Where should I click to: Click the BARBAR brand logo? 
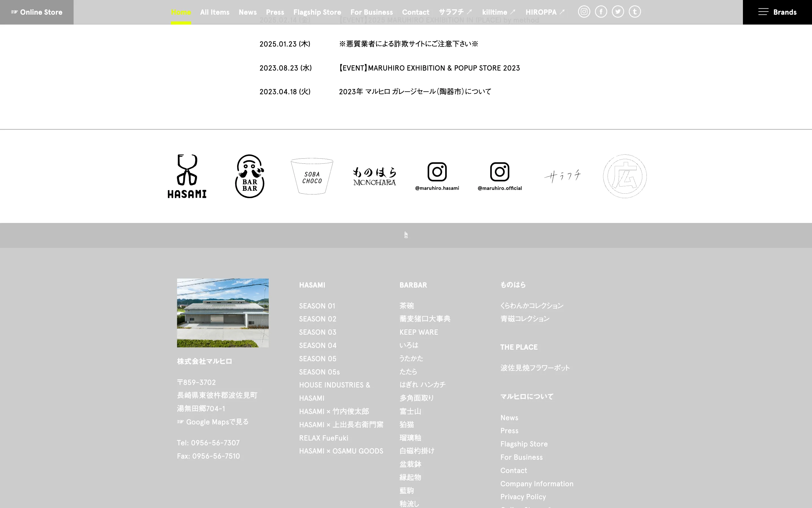[x=250, y=176]
